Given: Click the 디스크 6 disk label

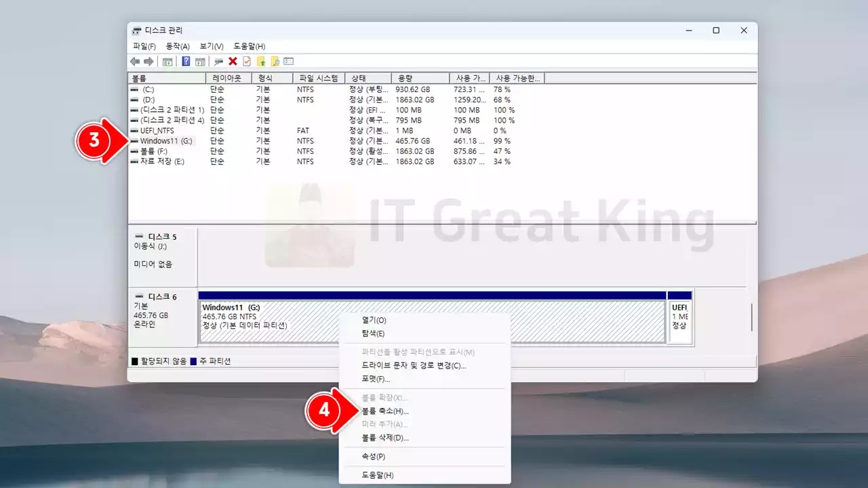Looking at the screenshot, I should click(x=163, y=296).
